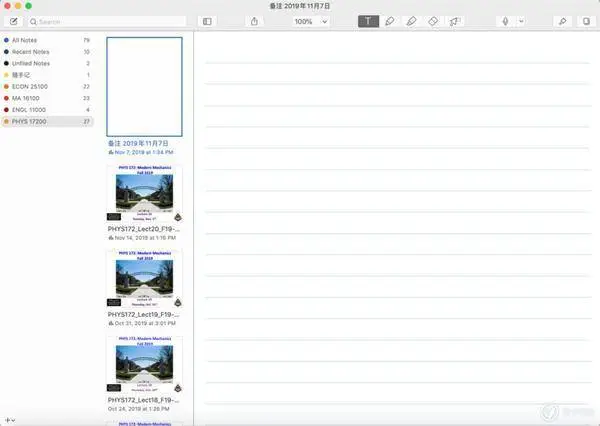Expand the recording options chevron
The height and width of the screenshot is (426, 600).
[521, 21]
